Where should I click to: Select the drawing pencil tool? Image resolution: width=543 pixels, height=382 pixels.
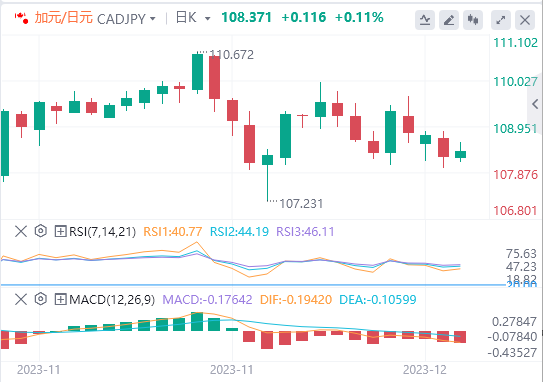click(449, 20)
